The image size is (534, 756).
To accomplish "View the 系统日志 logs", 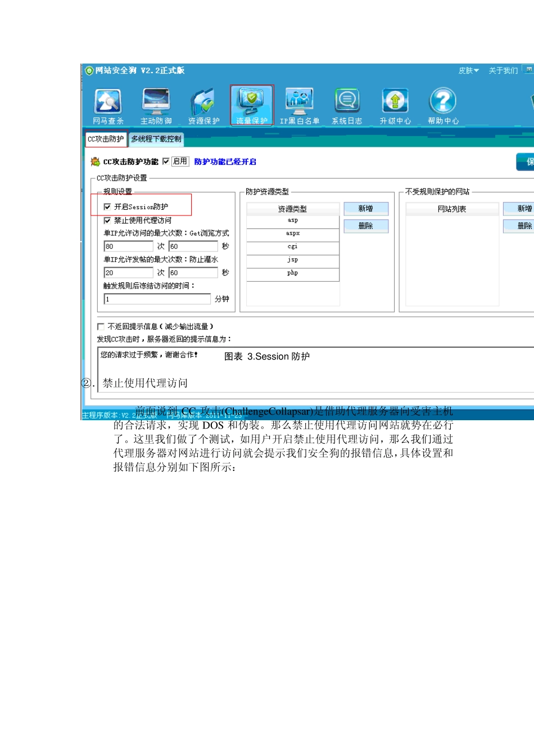I will tap(347, 106).
